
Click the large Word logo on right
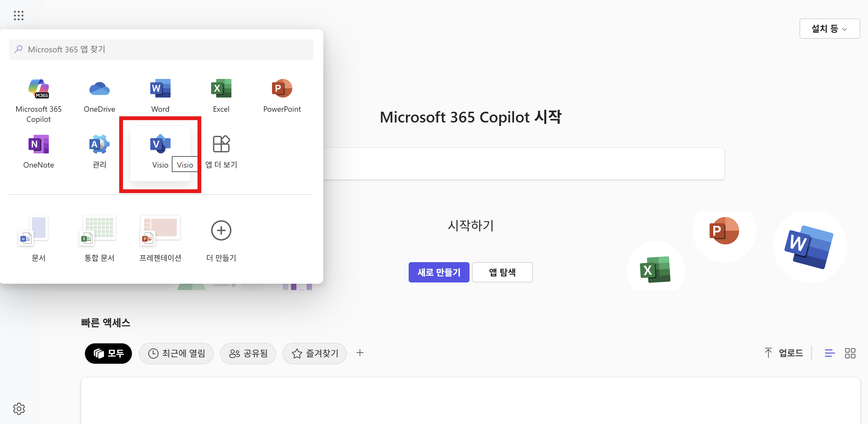point(809,247)
